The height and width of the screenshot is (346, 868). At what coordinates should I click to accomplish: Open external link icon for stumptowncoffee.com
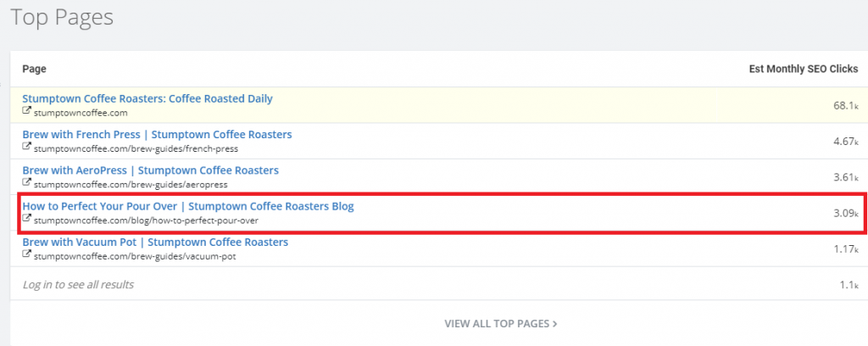click(26, 111)
